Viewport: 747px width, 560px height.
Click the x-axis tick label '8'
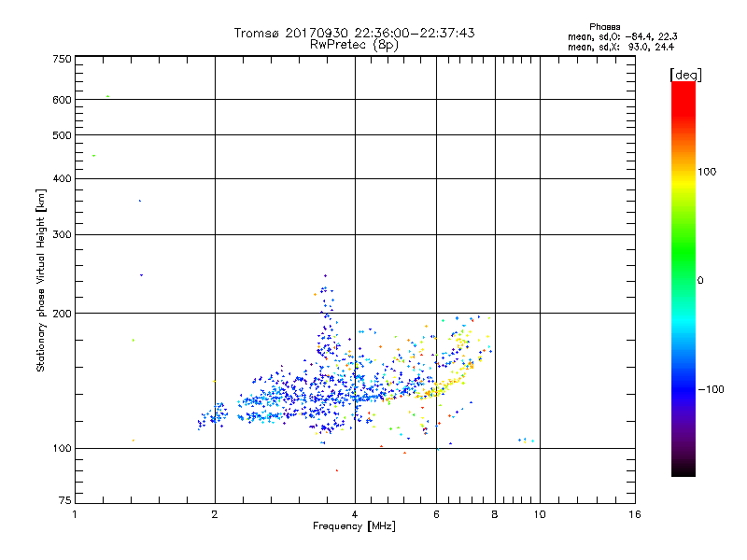pos(495,514)
